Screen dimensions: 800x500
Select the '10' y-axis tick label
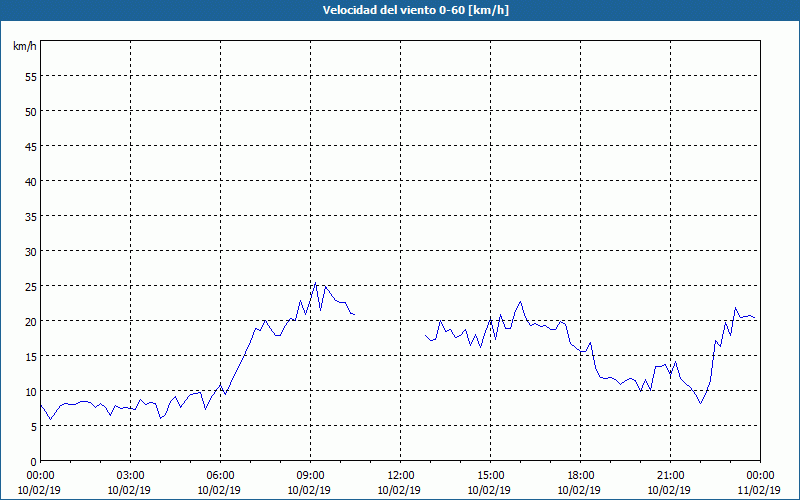[31, 391]
